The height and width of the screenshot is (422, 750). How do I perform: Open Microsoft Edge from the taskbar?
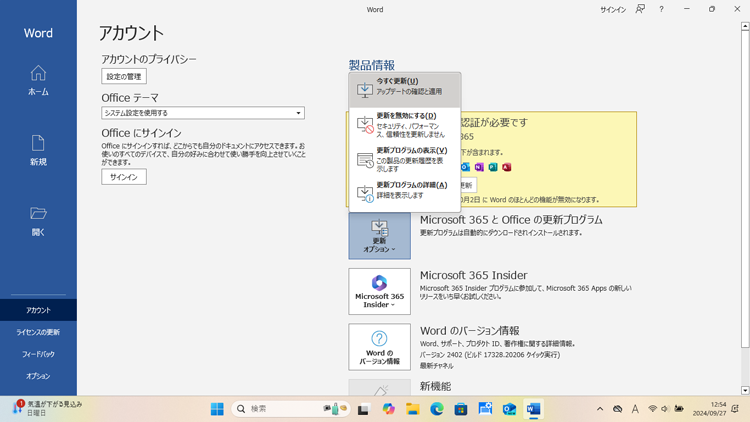point(437,409)
